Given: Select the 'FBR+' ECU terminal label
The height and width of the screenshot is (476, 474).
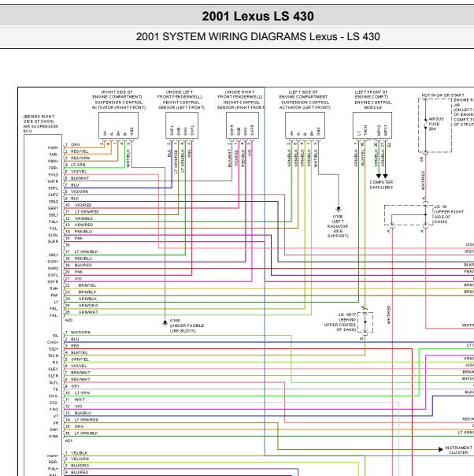Looking at the screenshot, I should (x=53, y=162).
